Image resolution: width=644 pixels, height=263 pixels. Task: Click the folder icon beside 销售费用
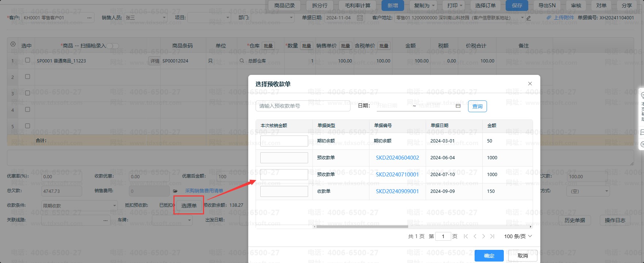(175, 191)
